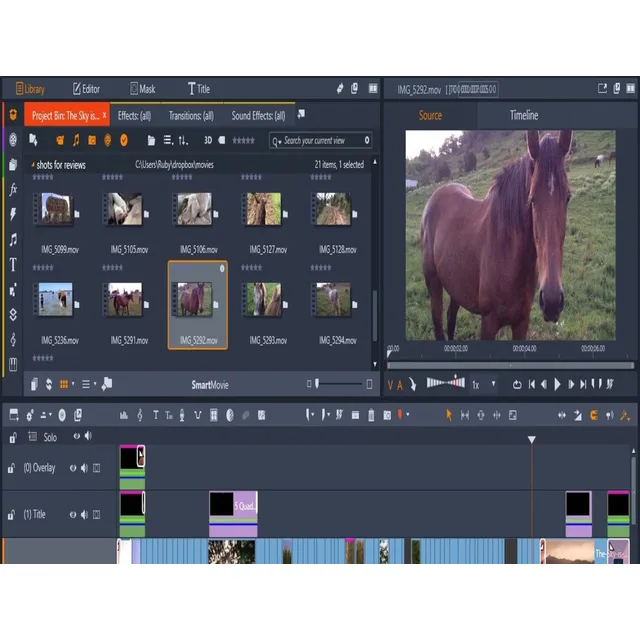Hide the (1) Title track video
Screen dimensions: 640x640
tap(73, 515)
